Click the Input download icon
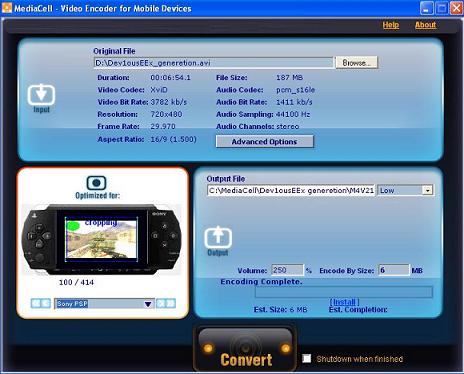464x374 pixels. [x=41, y=94]
